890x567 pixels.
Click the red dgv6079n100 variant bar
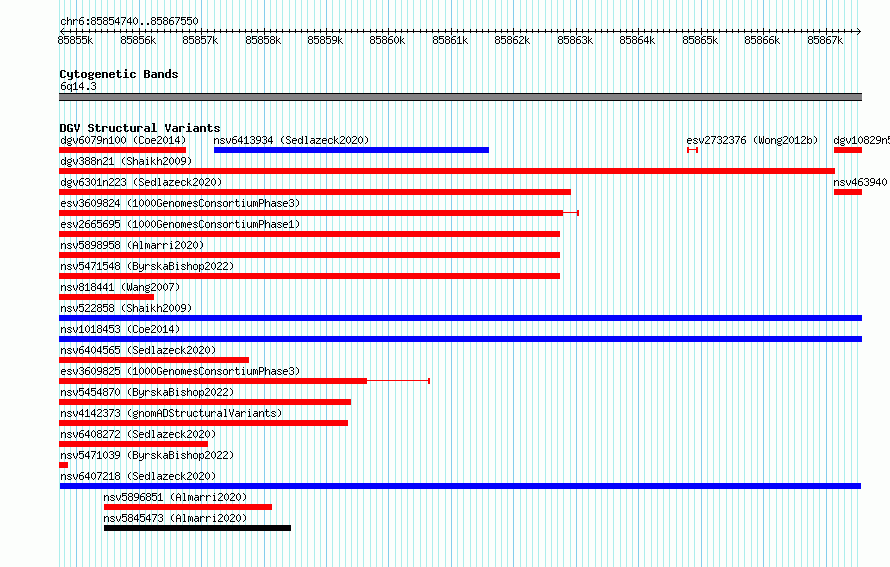tap(123, 150)
